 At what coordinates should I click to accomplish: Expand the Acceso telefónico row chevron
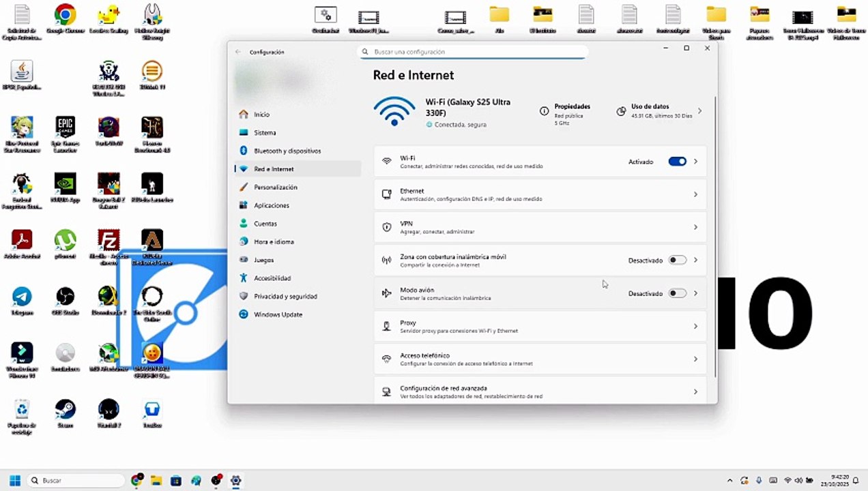point(695,359)
